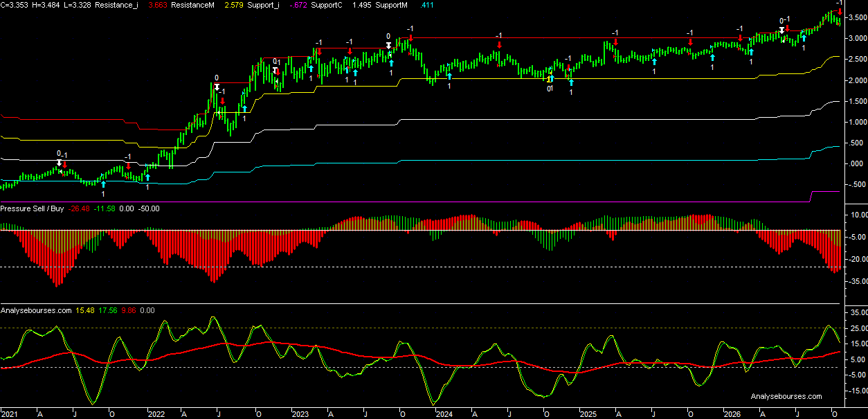Click the close value C=3.353

click(x=15, y=5)
